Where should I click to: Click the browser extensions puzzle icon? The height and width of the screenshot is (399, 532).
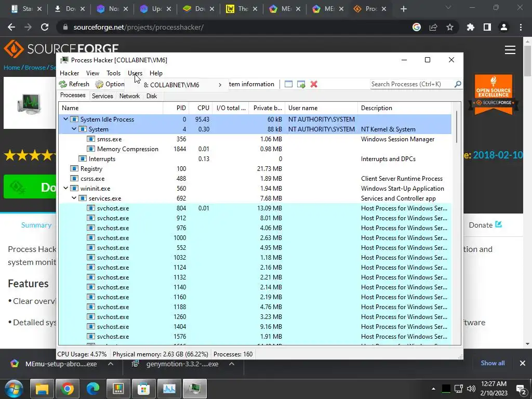point(471,27)
